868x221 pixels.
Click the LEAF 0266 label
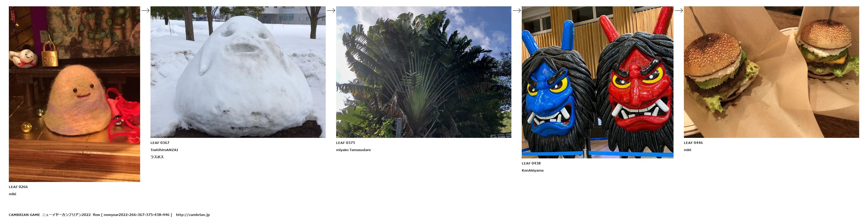pyautogui.click(x=18, y=187)
